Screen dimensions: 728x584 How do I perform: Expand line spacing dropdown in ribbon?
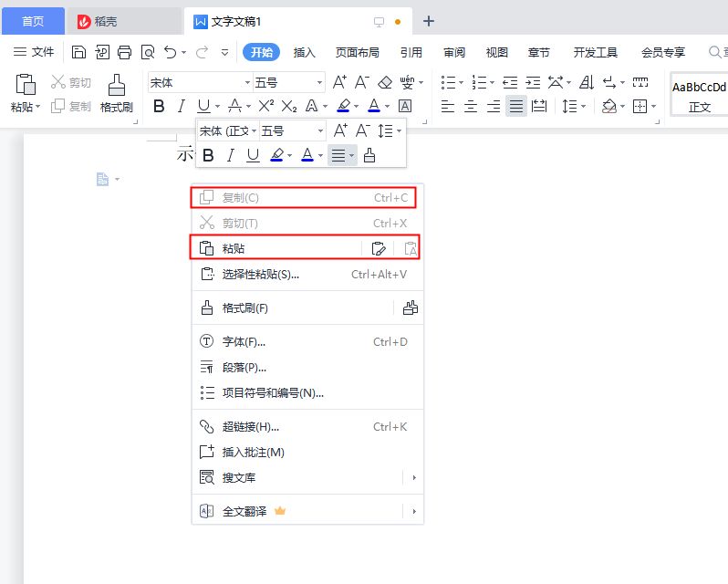583,107
